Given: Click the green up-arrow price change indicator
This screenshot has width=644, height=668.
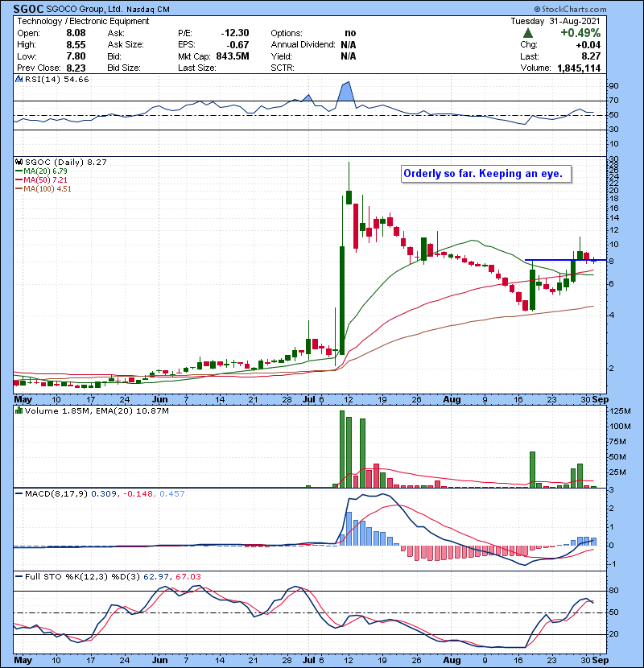Looking at the screenshot, I should pos(527,34).
